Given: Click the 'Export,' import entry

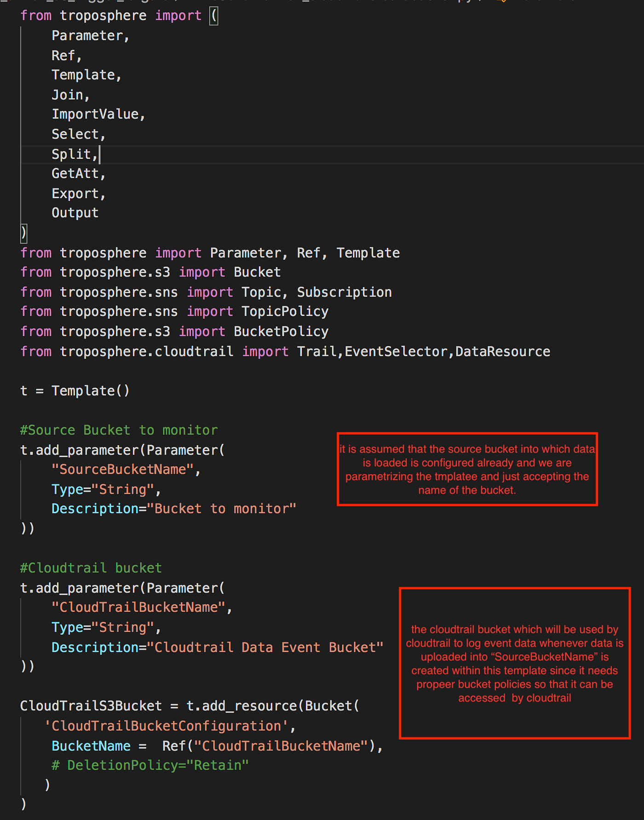Looking at the screenshot, I should coord(79,194).
